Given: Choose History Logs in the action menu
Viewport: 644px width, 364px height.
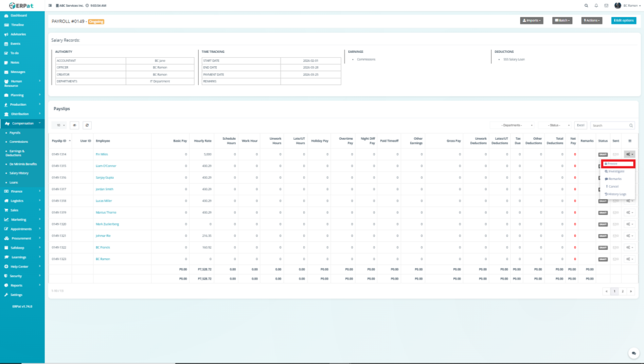Looking at the screenshot, I should (x=616, y=194).
